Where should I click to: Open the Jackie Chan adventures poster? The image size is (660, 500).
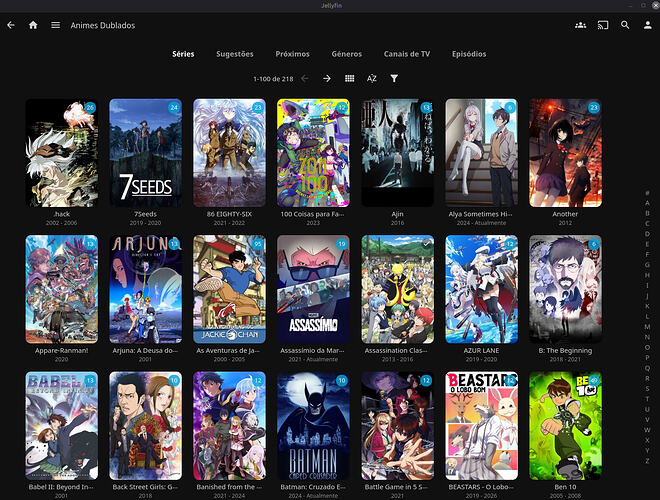(x=229, y=289)
